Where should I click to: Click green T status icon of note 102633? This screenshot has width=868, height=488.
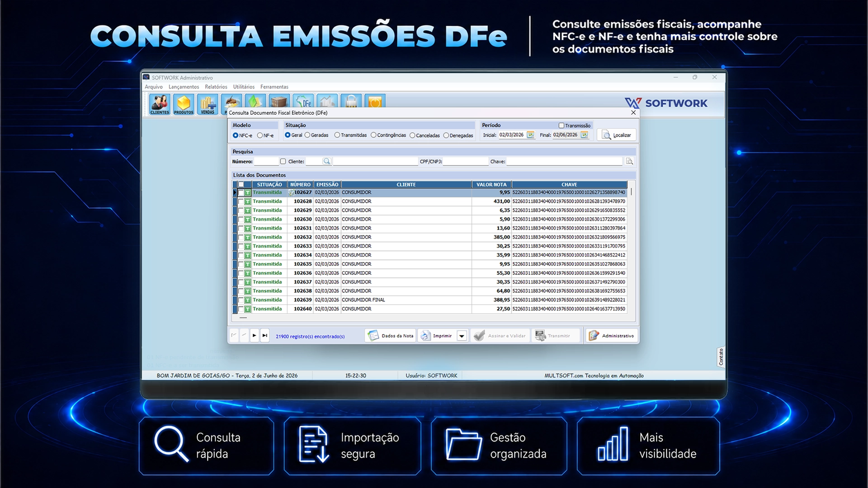248,246
